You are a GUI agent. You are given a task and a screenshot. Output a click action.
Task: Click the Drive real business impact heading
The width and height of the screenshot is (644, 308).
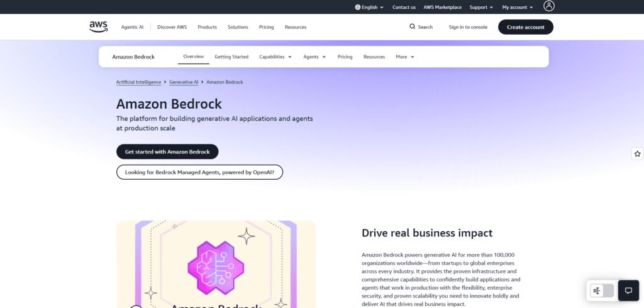(427, 233)
